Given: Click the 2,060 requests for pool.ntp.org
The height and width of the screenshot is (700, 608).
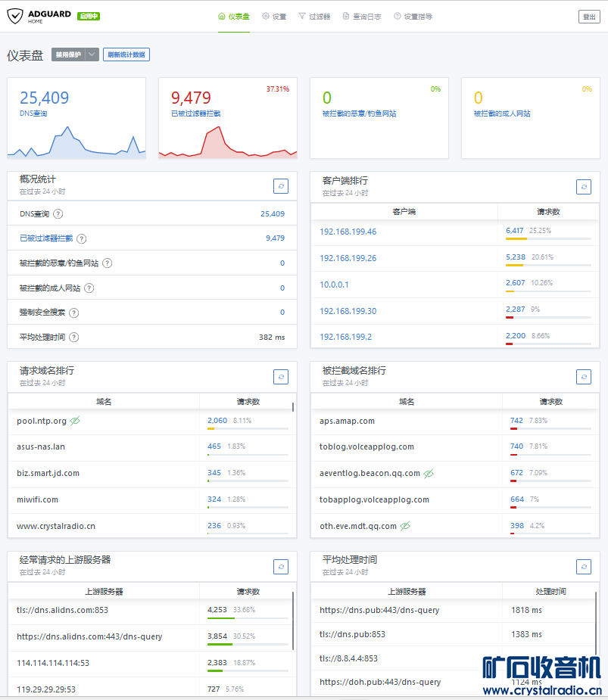Looking at the screenshot, I should click(217, 420).
